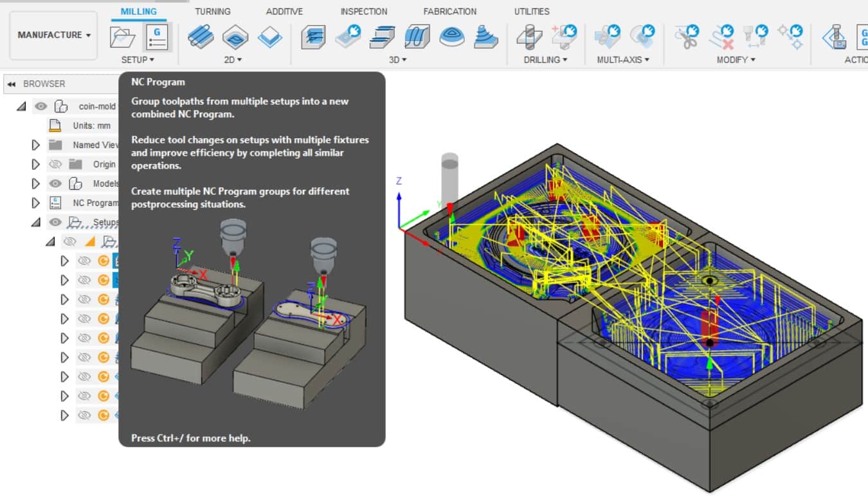The width and height of the screenshot is (868, 502).
Task: Expand the NC Programs tree node
Action: coord(36,203)
